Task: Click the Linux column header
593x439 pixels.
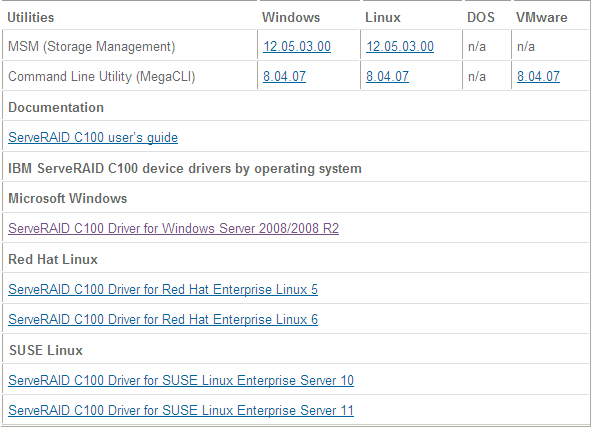Action: (383, 17)
